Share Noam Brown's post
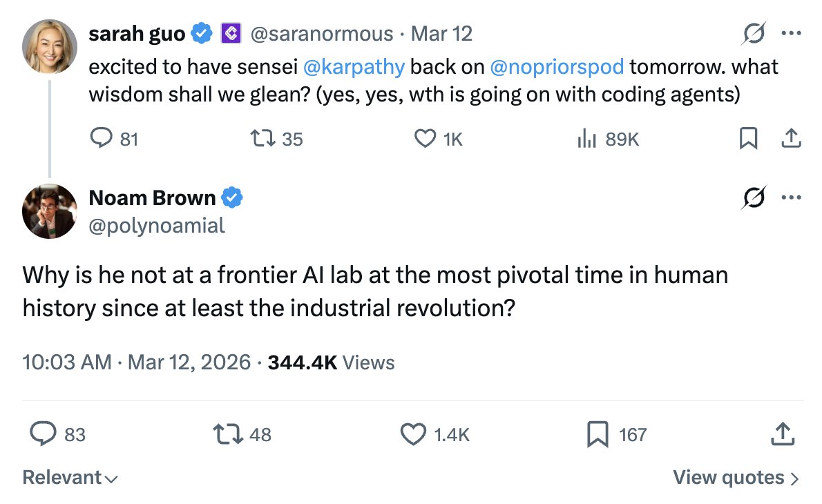 [x=782, y=434]
